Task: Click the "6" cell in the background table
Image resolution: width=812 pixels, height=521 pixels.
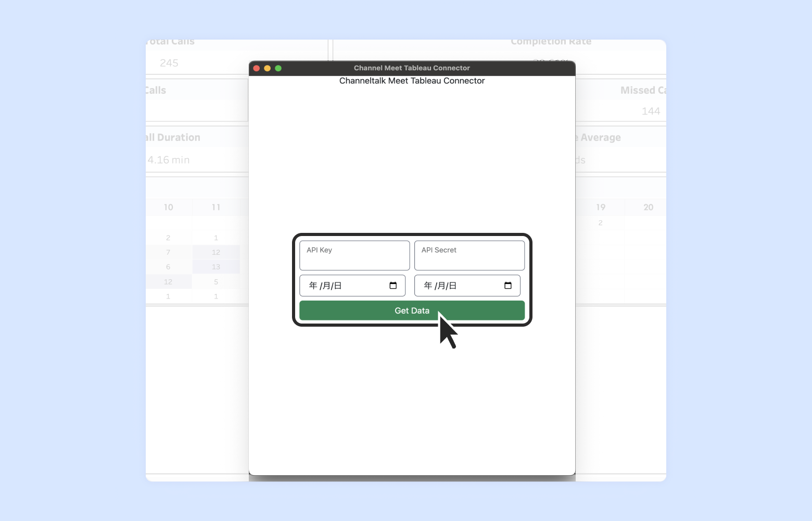Action: pos(168,267)
